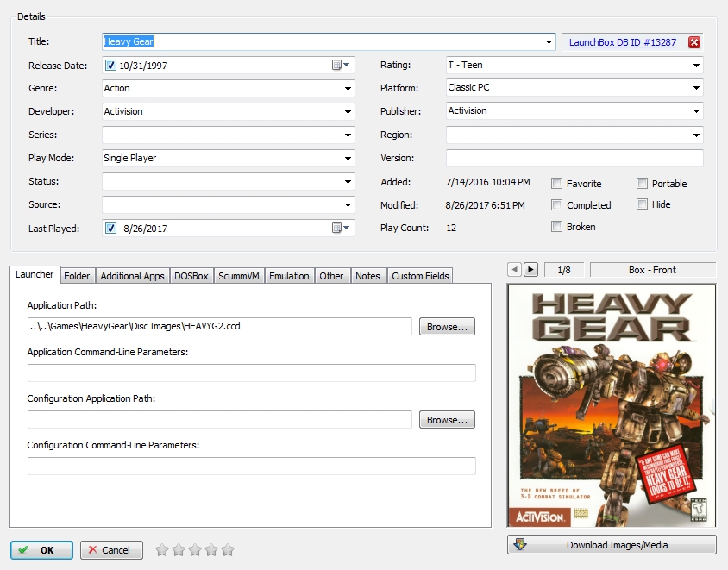Screen dimensions: 728x570
Task: Open the Source dropdown
Action: 348,204
